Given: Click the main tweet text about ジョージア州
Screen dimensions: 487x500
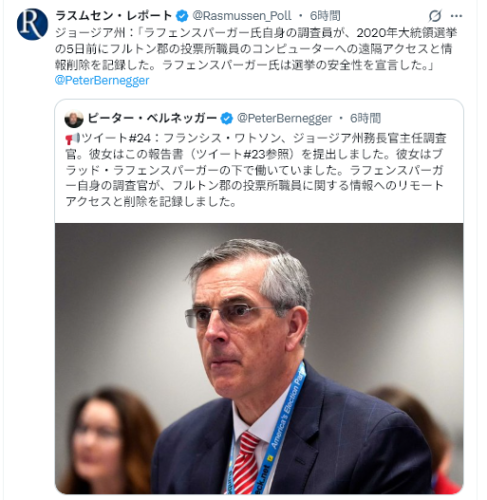Looking at the screenshot, I should click(256, 49).
